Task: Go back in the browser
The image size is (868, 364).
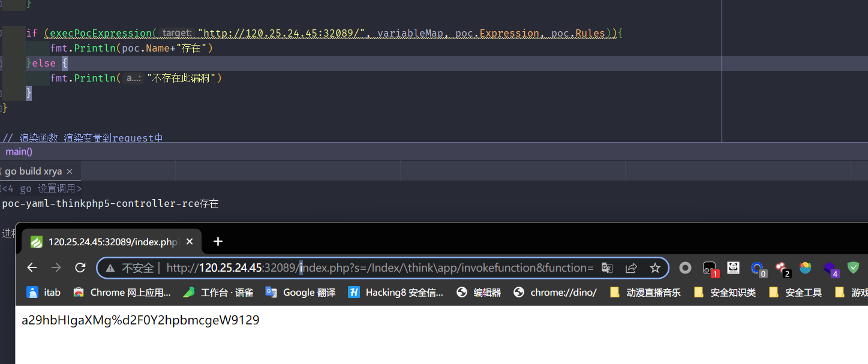Action: [x=32, y=267]
